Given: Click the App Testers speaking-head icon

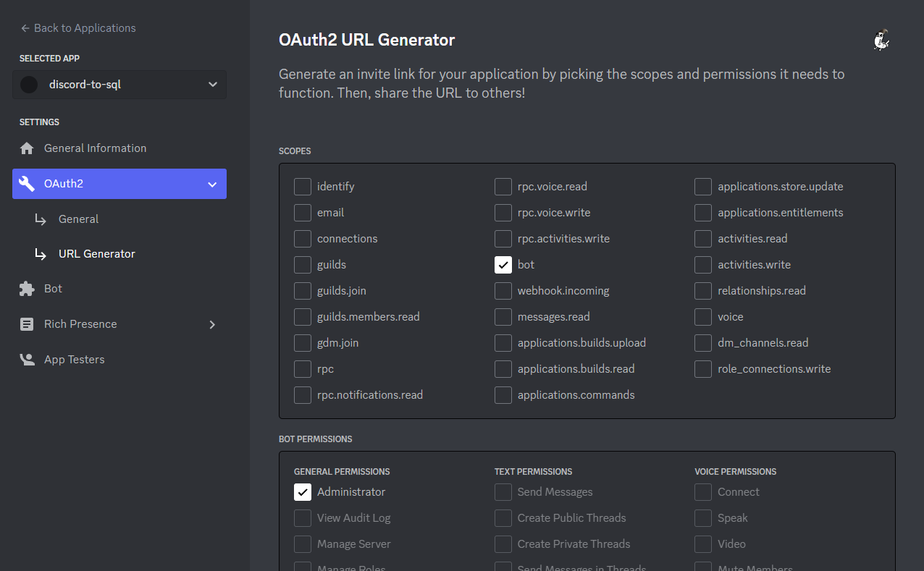Looking at the screenshot, I should pos(26,359).
